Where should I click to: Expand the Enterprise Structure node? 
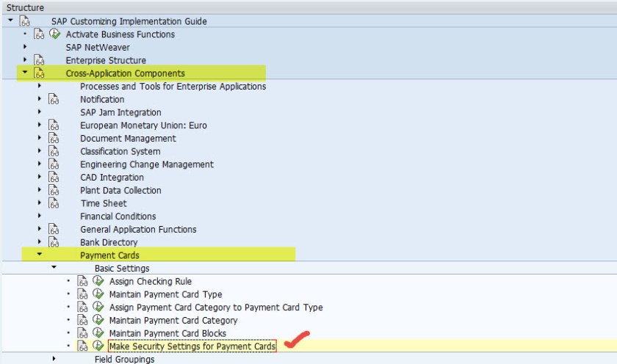[25, 59]
